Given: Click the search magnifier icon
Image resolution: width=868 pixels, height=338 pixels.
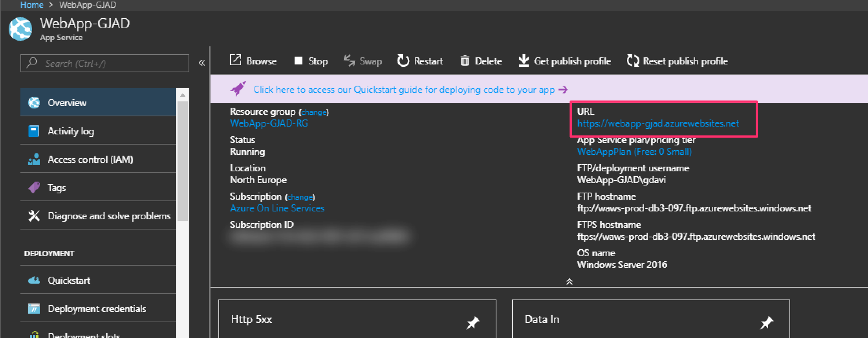Looking at the screenshot, I should click(x=32, y=63).
